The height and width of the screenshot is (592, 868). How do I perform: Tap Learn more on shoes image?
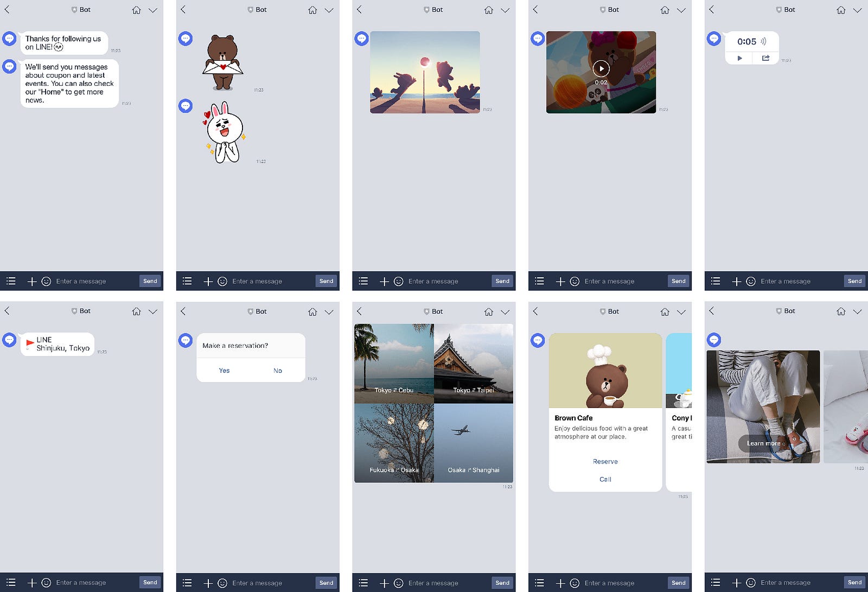coord(763,443)
